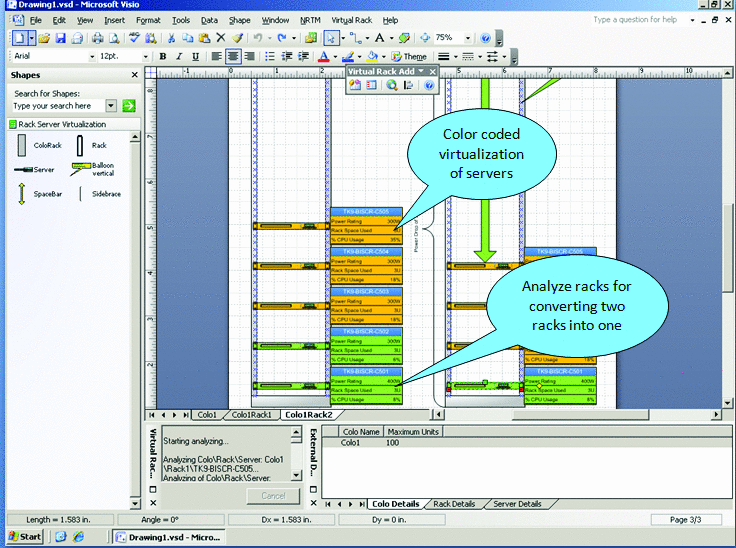Copy selection with the Copy icon
The height and width of the screenshot is (548, 736).
(x=188, y=38)
